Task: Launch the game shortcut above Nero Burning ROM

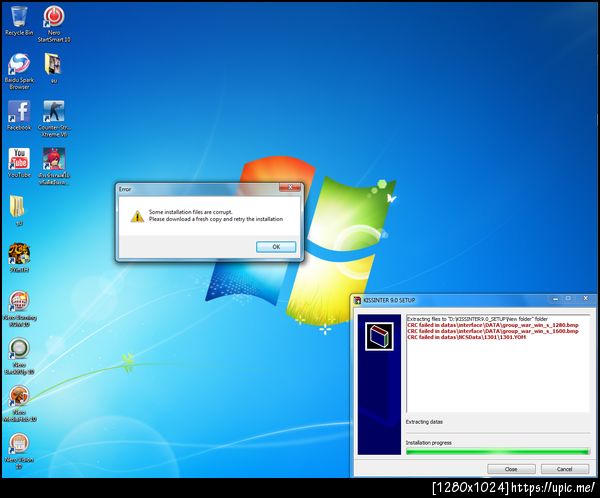Action: (19, 258)
